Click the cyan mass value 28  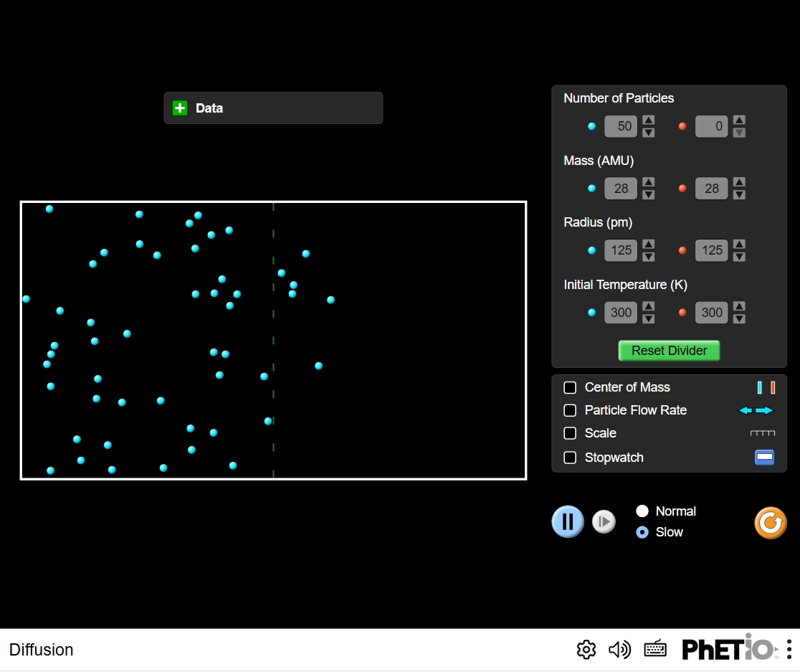(621, 189)
